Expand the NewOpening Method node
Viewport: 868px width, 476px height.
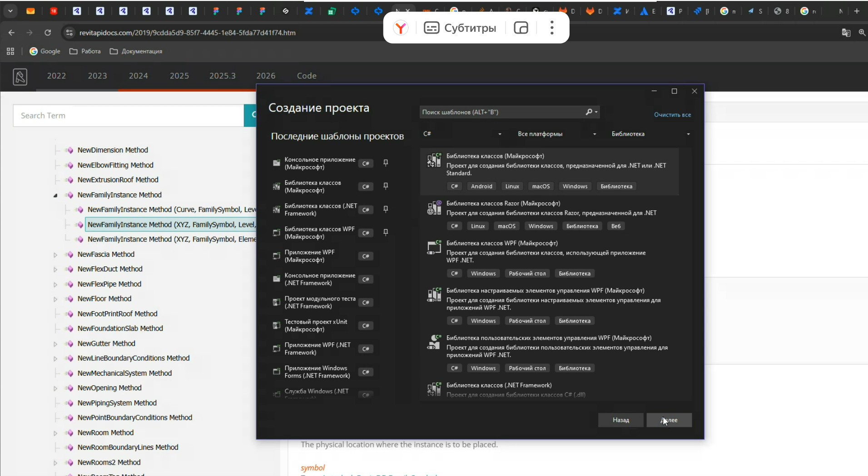[x=55, y=388]
